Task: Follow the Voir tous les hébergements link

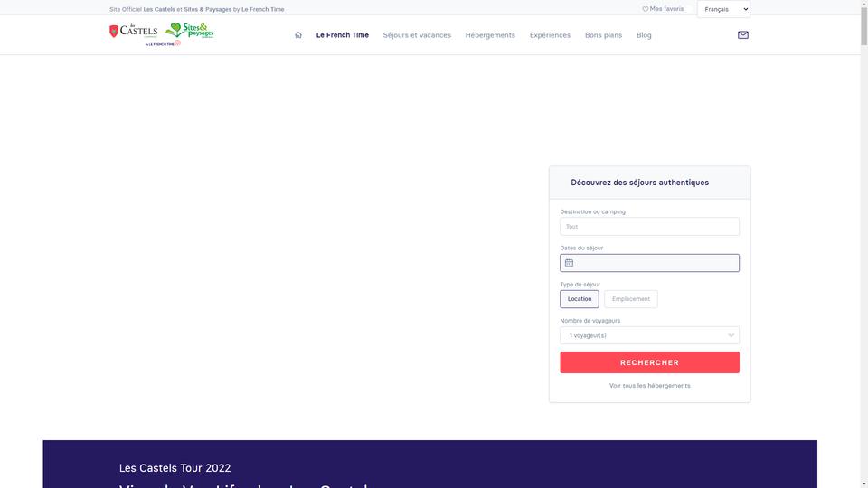Action: pos(649,386)
